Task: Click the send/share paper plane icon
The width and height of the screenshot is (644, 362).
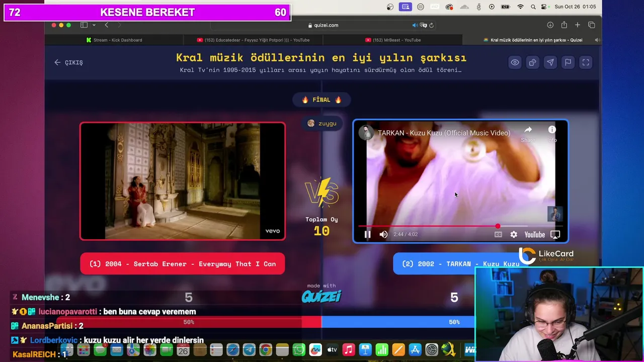Action: tap(550, 62)
